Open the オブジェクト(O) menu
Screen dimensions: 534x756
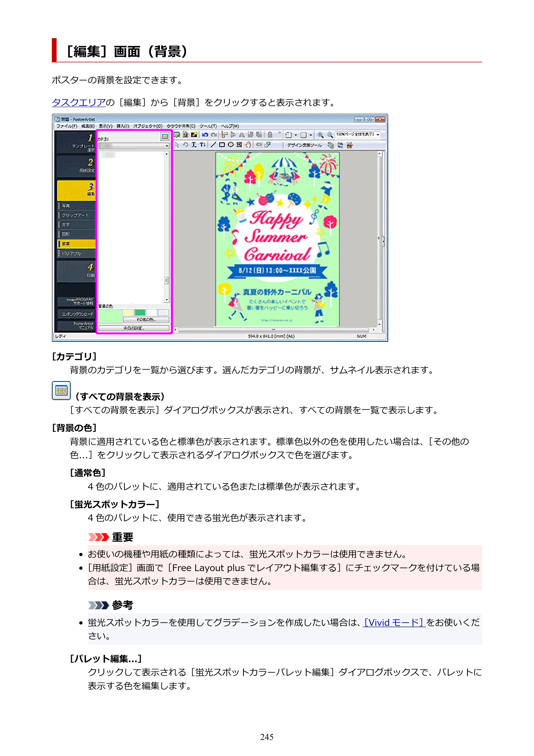coord(148,126)
